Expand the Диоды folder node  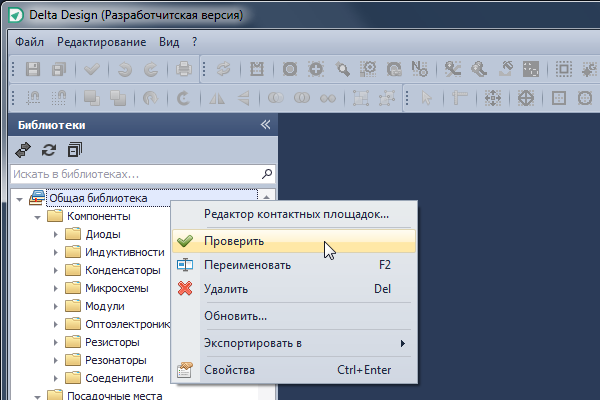[58, 235]
